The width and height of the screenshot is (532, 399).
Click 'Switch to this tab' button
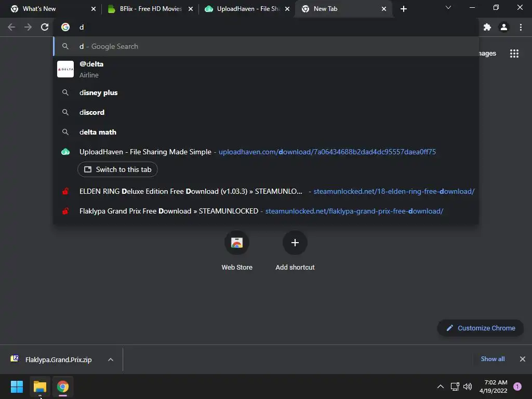pos(117,169)
